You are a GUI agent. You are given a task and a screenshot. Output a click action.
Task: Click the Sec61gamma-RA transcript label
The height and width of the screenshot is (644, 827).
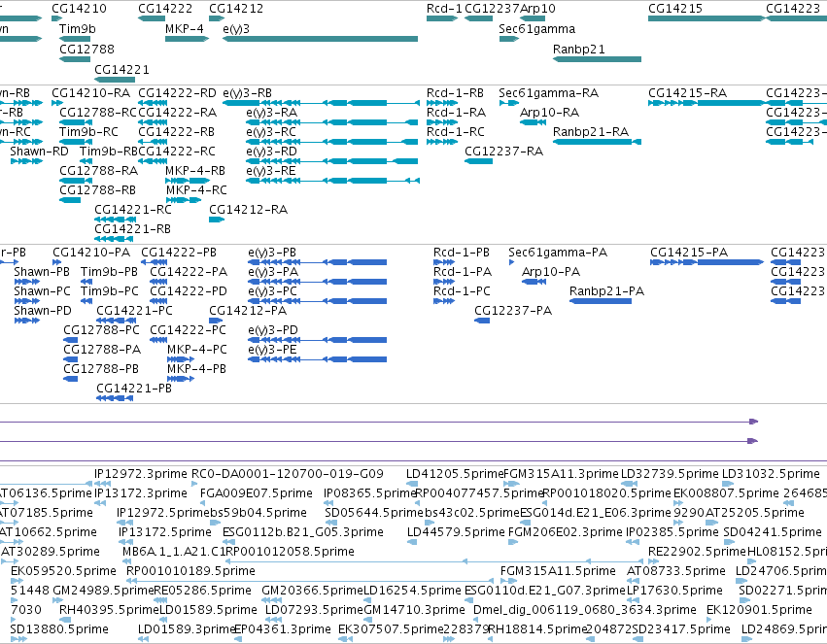point(548,92)
